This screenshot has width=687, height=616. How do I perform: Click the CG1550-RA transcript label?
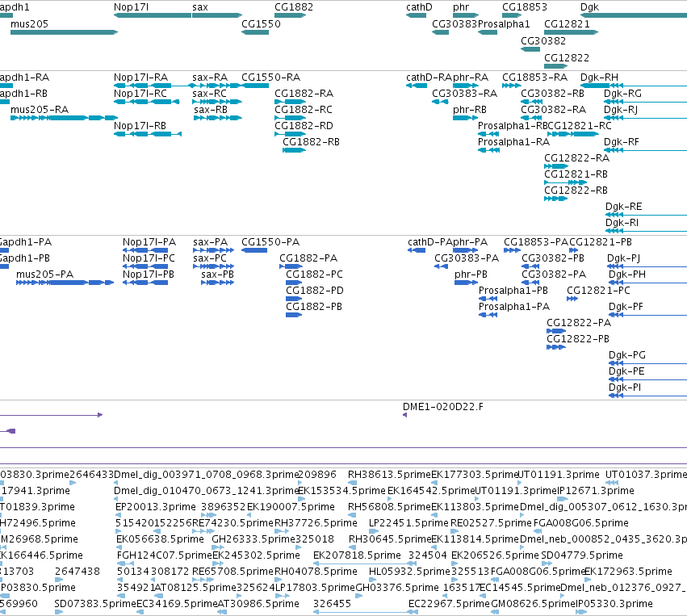click(x=270, y=78)
